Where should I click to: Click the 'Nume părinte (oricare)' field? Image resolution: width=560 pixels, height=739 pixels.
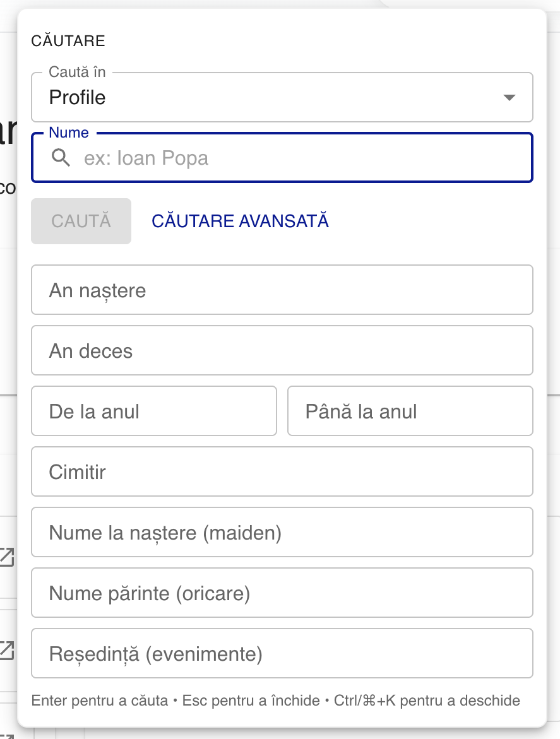click(282, 593)
